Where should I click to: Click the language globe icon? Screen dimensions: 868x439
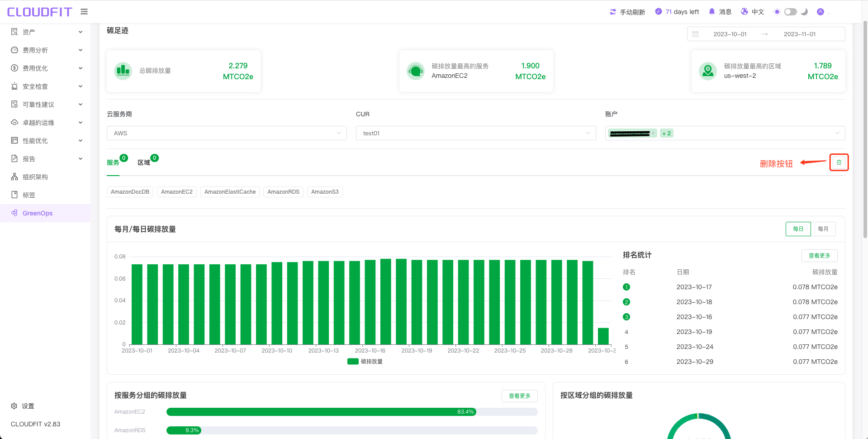(745, 11)
